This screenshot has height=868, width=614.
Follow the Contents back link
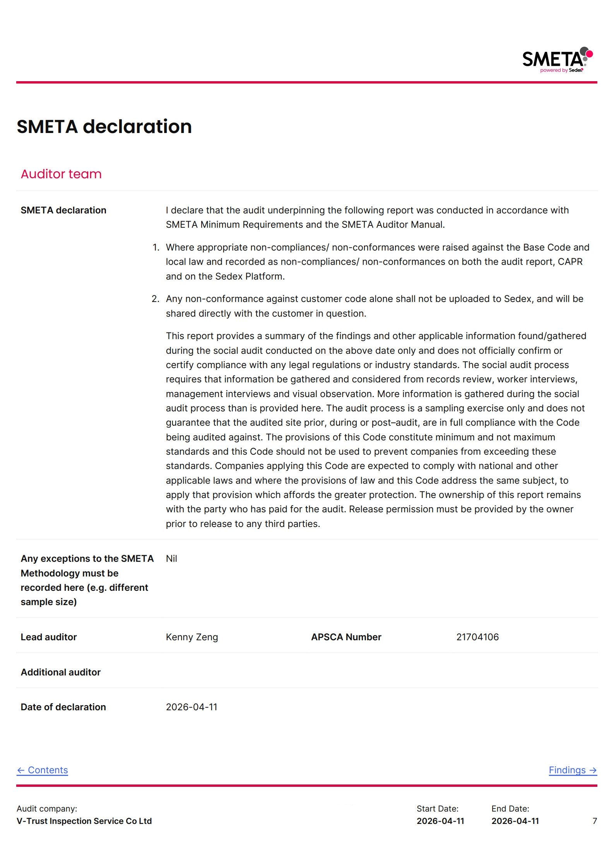pyautogui.click(x=42, y=770)
